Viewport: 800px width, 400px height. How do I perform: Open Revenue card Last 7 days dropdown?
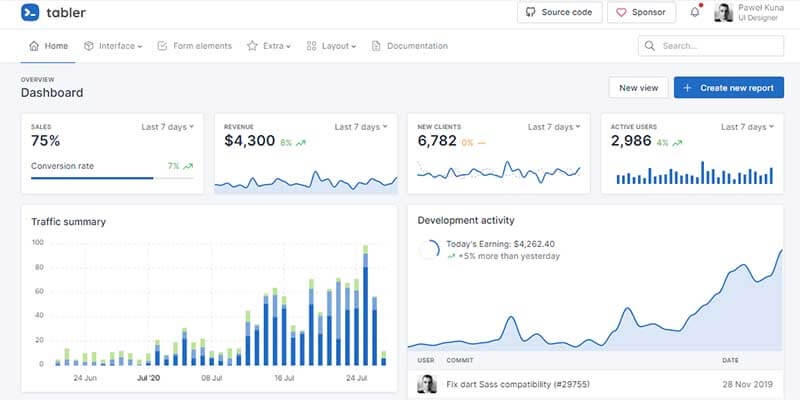pyautogui.click(x=360, y=127)
